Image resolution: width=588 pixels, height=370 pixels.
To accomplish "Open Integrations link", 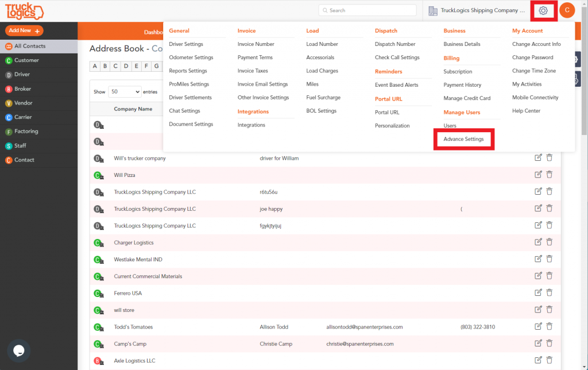I will (252, 125).
